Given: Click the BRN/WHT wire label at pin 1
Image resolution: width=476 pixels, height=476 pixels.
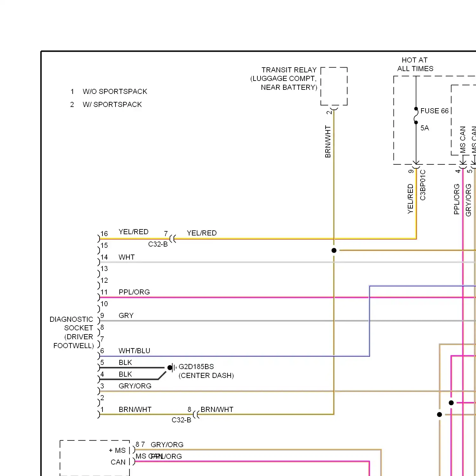Looking at the screenshot, I should pos(135,409).
